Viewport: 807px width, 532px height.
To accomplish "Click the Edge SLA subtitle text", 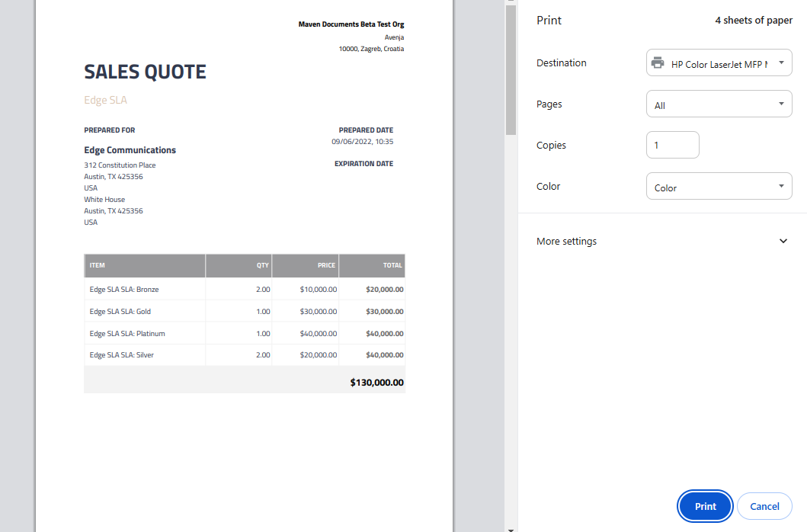I will point(105,100).
